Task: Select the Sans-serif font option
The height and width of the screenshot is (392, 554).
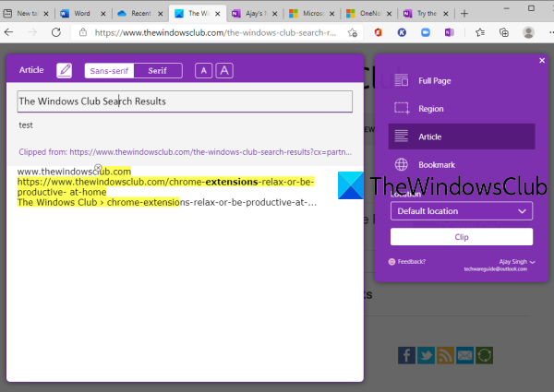Action: click(x=109, y=71)
